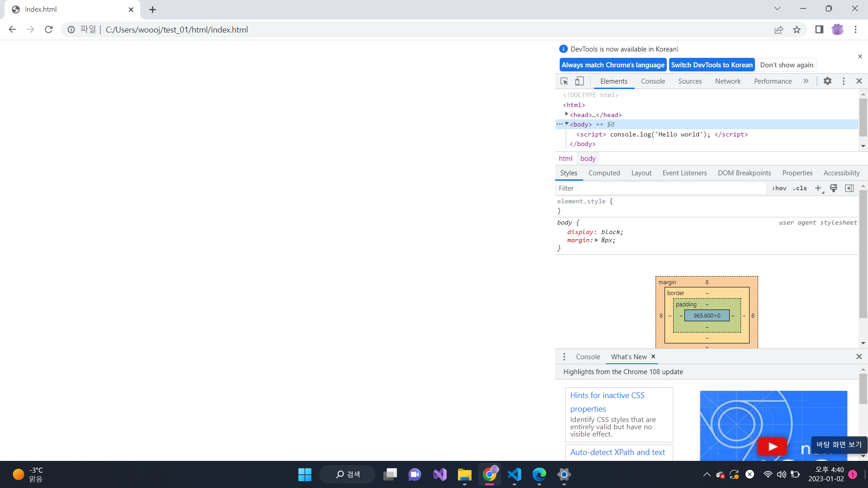Toggle the .cls element classes panel

[x=800, y=188]
